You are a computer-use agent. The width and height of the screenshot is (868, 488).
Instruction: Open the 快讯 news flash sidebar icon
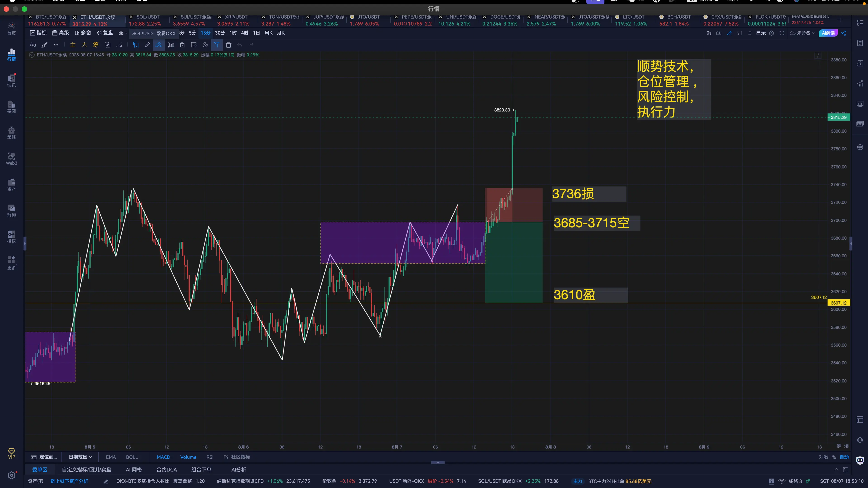(x=12, y=80)
